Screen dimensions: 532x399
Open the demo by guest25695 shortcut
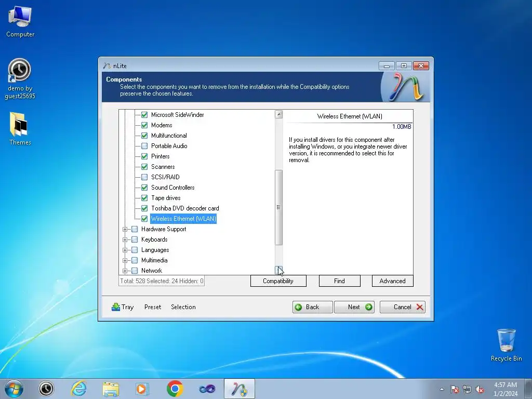20,79
